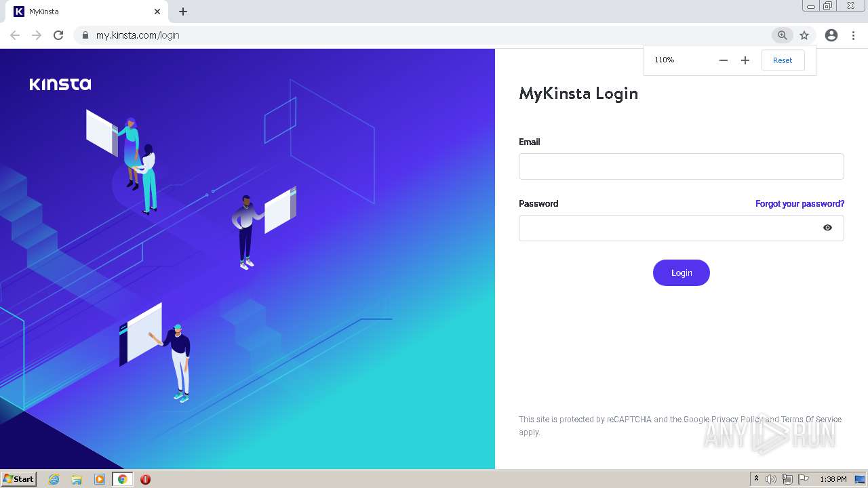Click the 110% zoom percentage text
Viewport: 868px width, 488px height.
664,60
